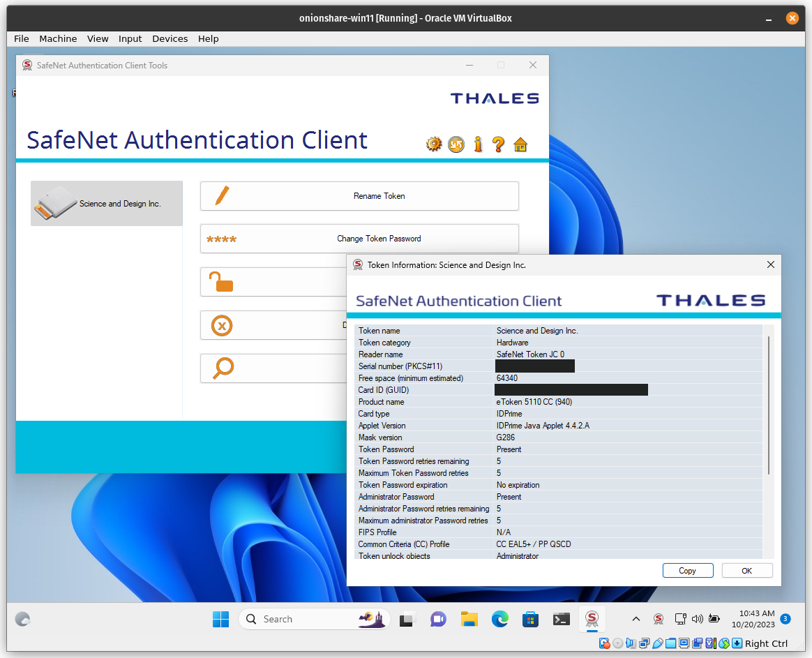
Task: Open the Devices menu
Action: click(x=170, y=38)
